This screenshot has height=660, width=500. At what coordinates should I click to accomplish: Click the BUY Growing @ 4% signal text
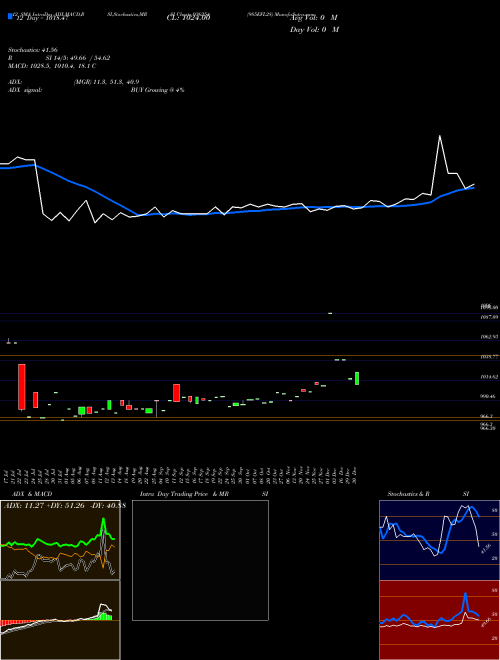pos(157,90)
